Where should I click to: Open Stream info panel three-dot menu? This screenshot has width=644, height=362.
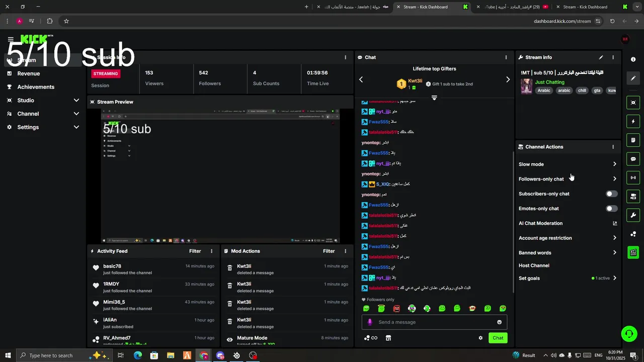tap(613, 57)
